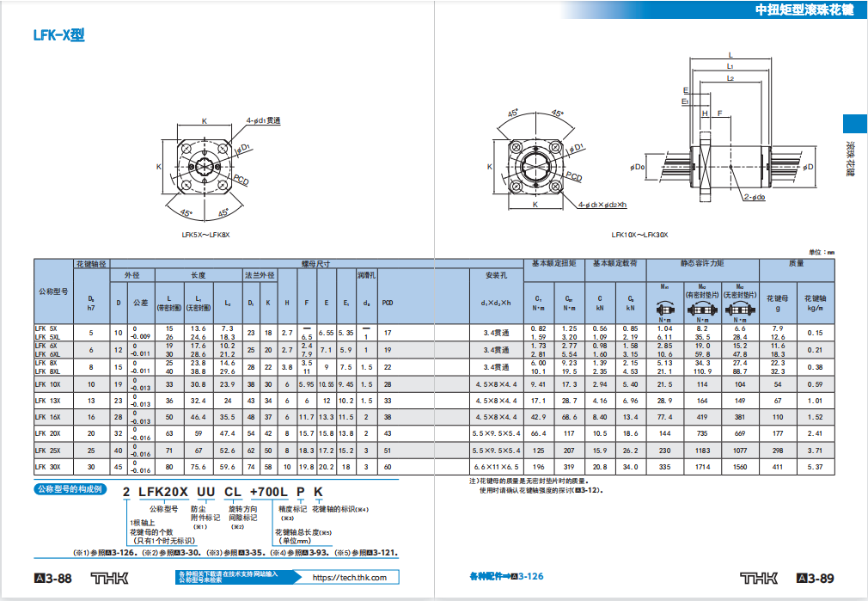
Task: Click the LFK 30X row label
Action: coord(47,467)
